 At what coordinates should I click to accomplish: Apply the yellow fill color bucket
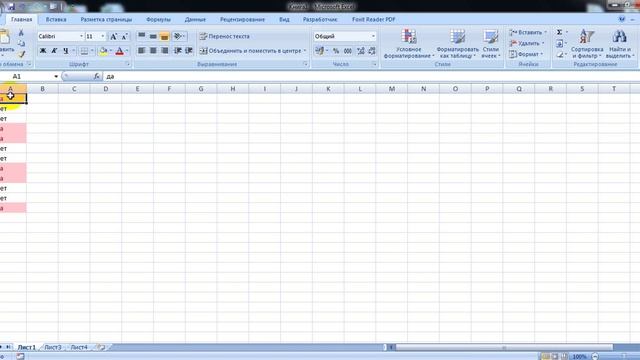click(x=103, y=51)
